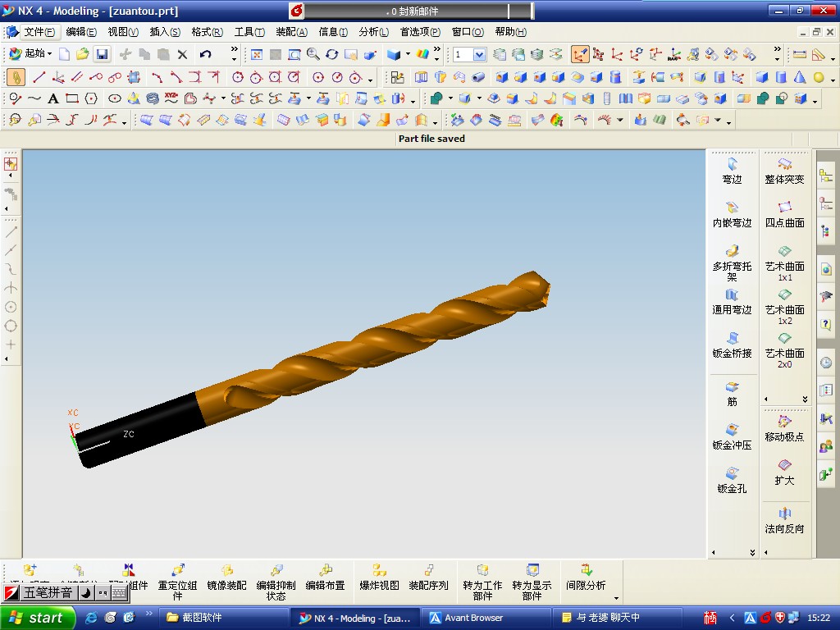Click the Tube feature icon
The image size is (840, 630).
click(x=478, y=77)
